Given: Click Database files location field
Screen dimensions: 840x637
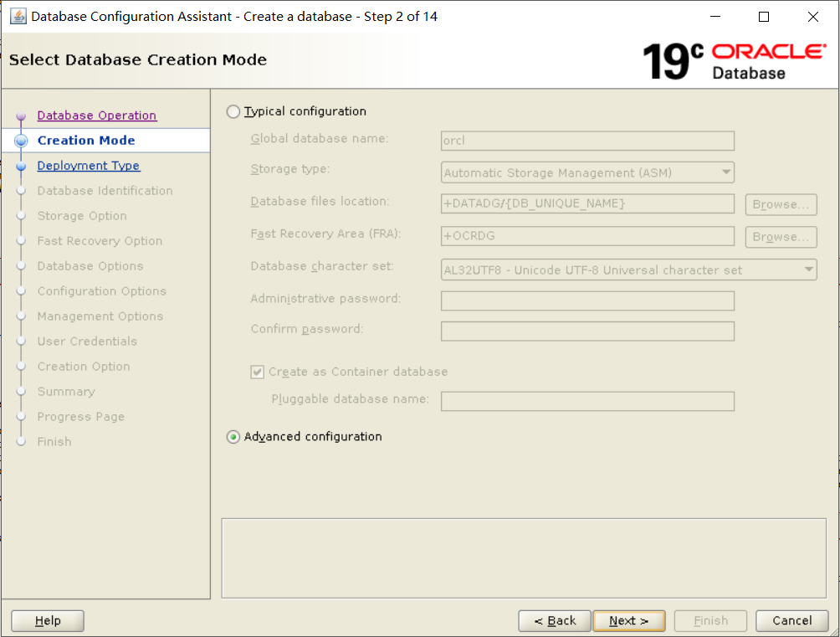Looking at the screenshot, I should click(587, 203).
